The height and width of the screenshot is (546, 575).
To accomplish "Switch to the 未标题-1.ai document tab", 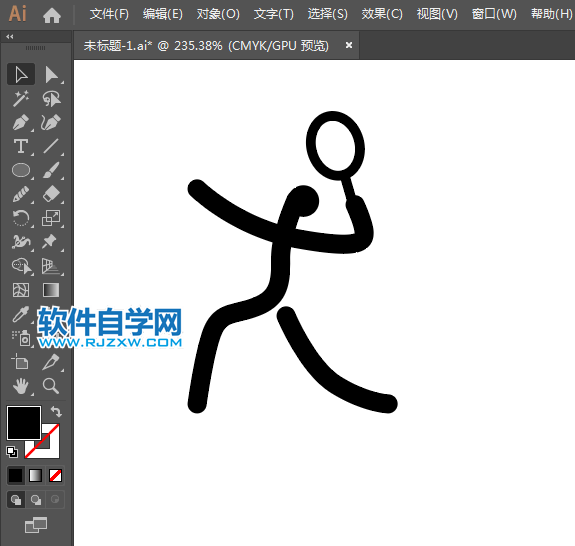I will 206,45.
